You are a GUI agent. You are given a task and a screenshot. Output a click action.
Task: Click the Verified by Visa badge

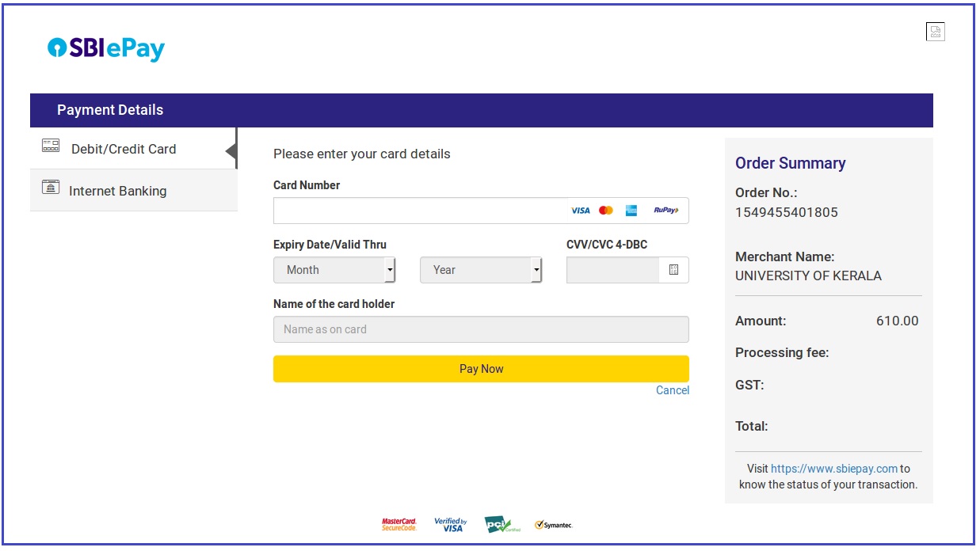[x=451, y=525]
